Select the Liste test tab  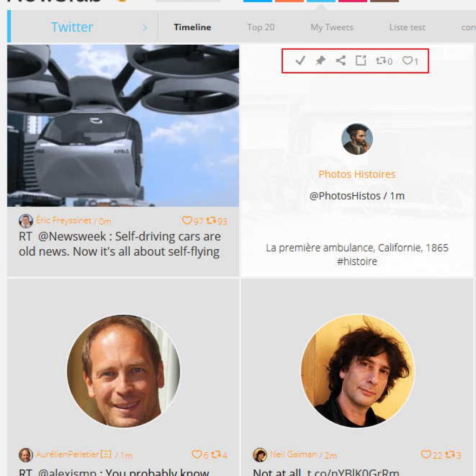point(407,27)
